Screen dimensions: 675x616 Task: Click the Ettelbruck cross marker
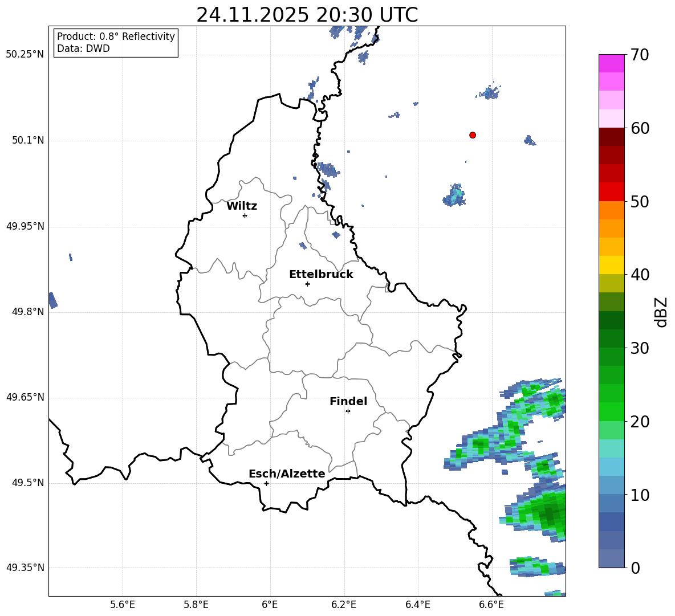point(307,284)
